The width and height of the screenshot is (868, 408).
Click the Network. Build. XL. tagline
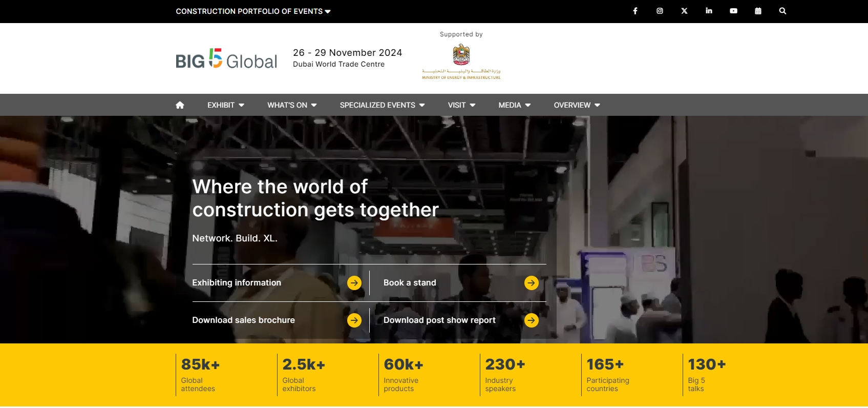235,238
